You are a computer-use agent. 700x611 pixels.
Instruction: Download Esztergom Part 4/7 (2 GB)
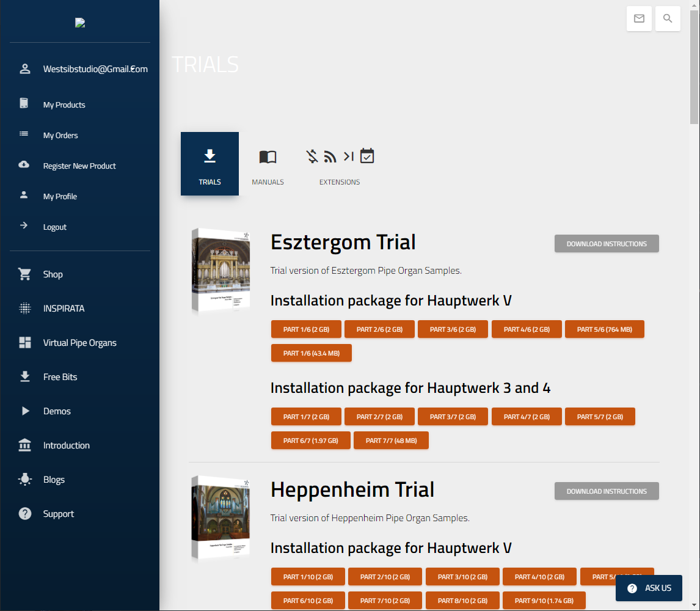[x=527, y=416]
